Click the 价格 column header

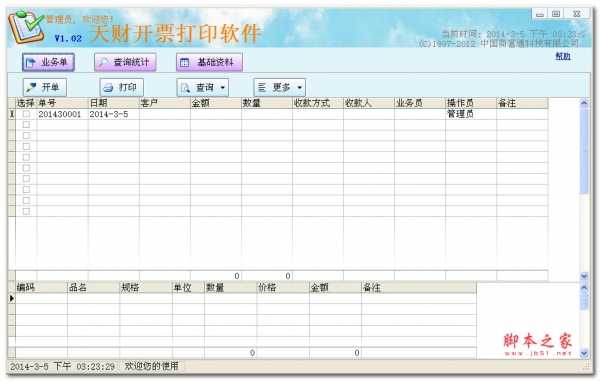point(283,288)
